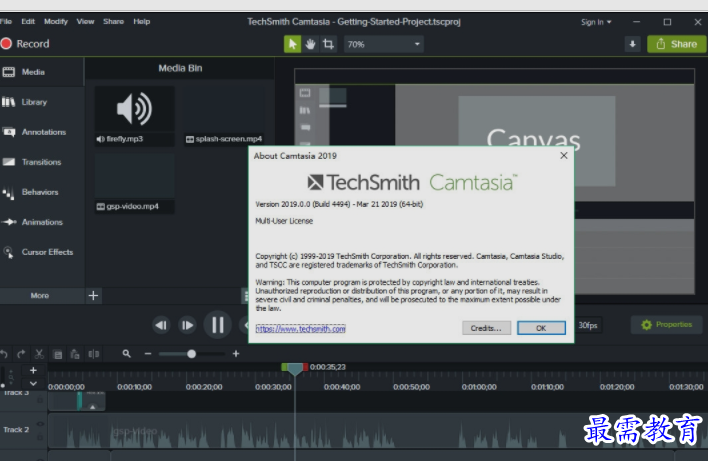The width and height of the screenshot is (708, 461).
Task: Open the View menu
Action: coord(85,21)
